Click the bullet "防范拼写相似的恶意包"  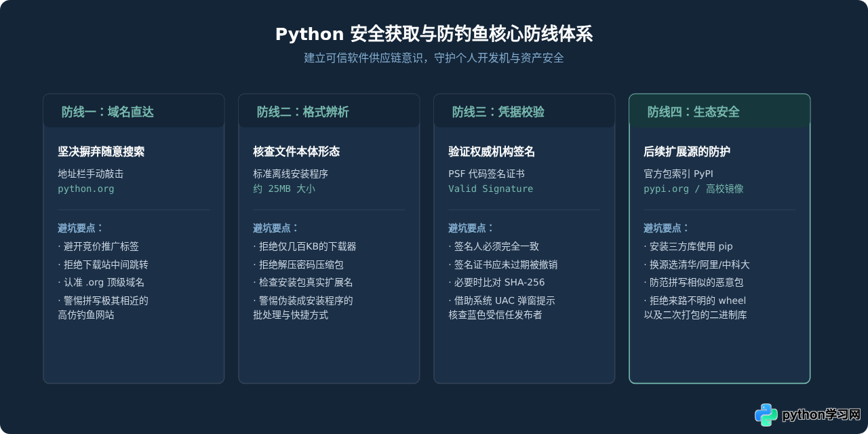tap(694, 282)
